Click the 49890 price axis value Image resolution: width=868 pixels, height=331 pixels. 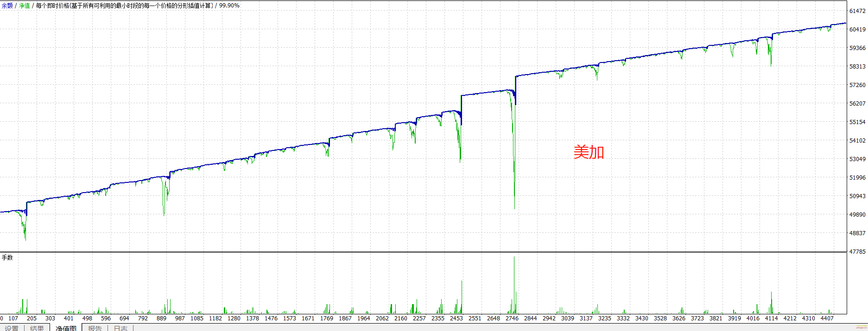click(x=857, y=214)
